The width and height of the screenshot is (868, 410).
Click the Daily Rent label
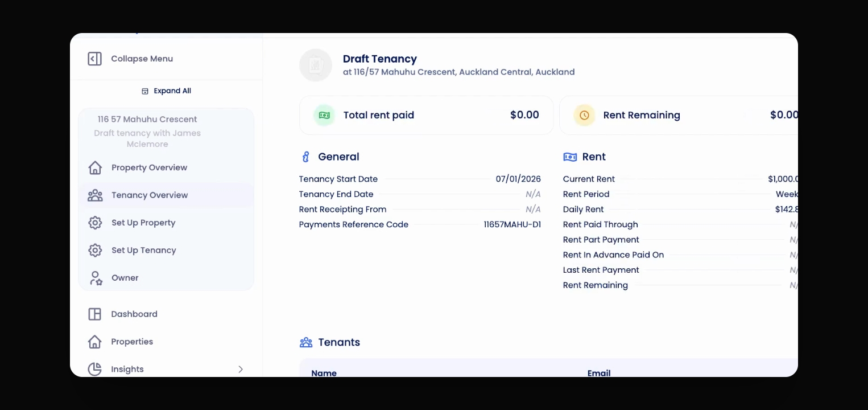click(x=583, y=210)
